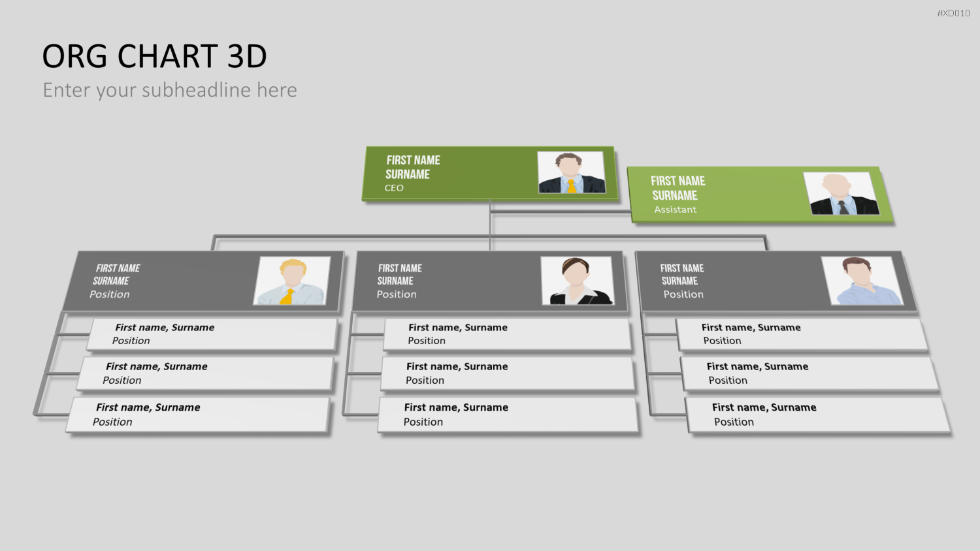Click the "Assistant" role label
The height and width of the screenshot is (551, 980).
[x=676, y=210]
